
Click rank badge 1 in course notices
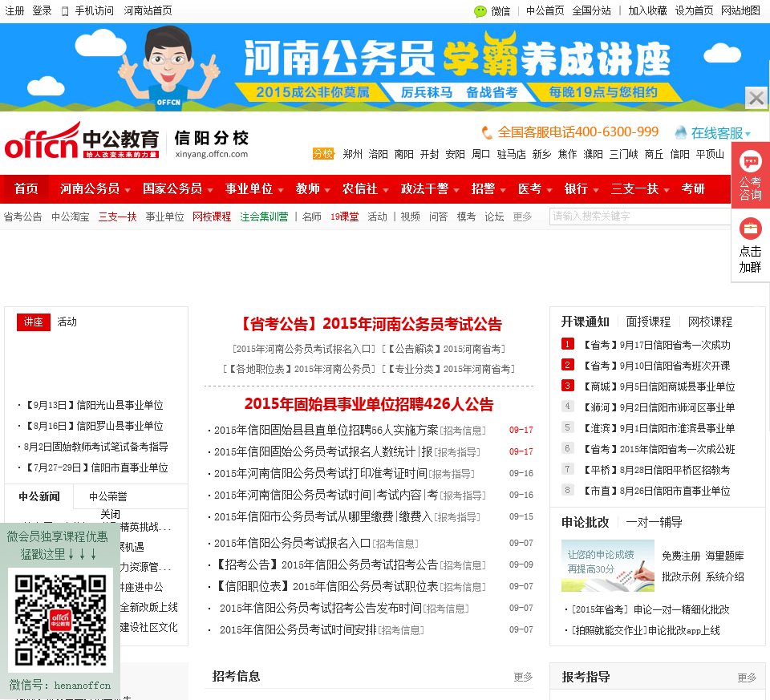(568, 344)
